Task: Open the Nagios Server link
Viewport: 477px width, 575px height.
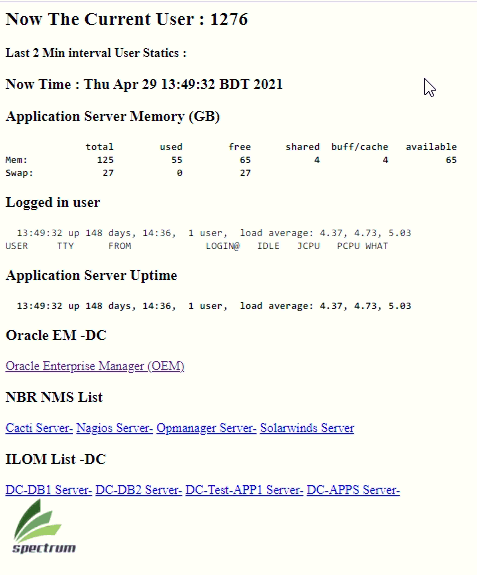Action: (114, 428)
